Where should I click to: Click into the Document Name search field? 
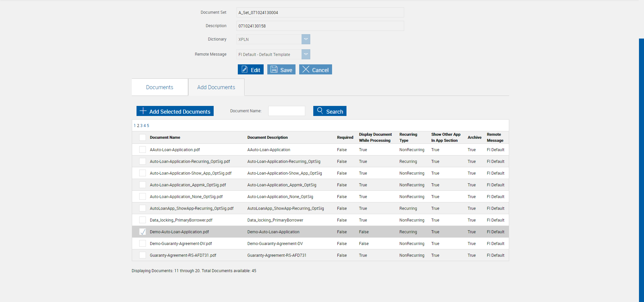[287, 111]
